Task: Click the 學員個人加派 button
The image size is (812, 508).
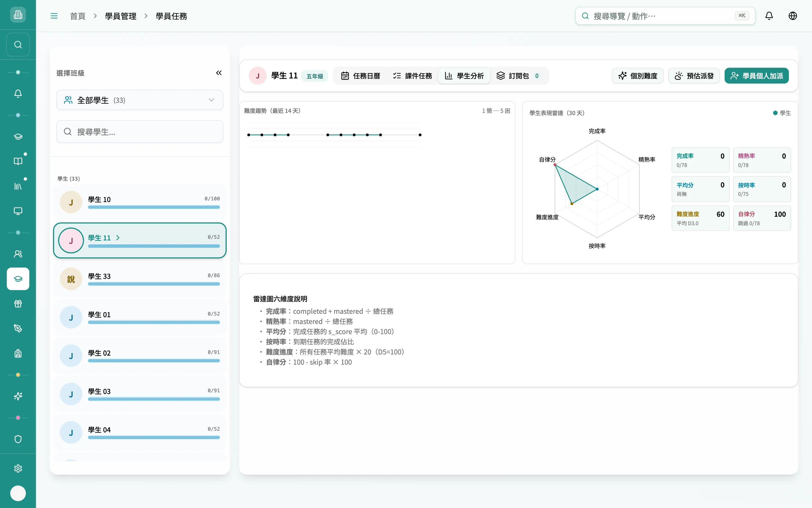Action: click(756, 76)
